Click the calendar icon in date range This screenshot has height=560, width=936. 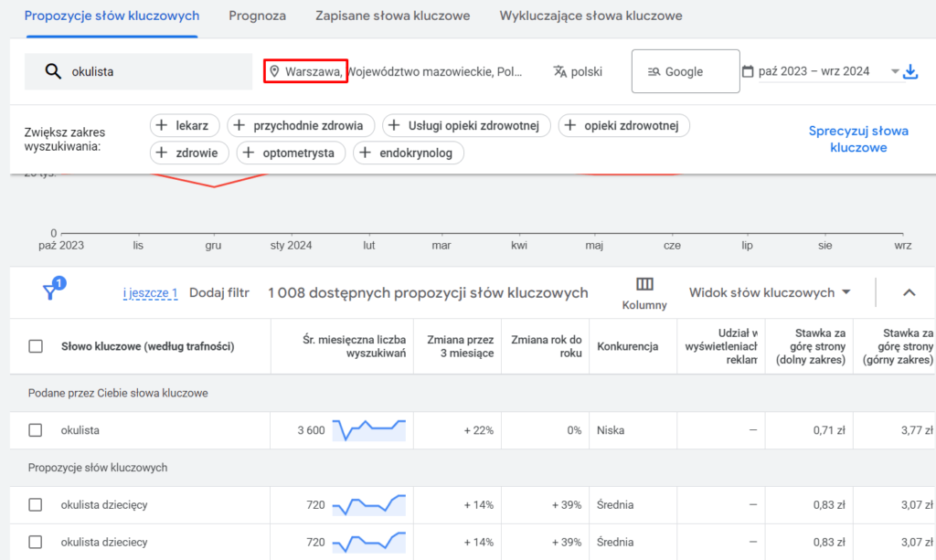(748, 71)
